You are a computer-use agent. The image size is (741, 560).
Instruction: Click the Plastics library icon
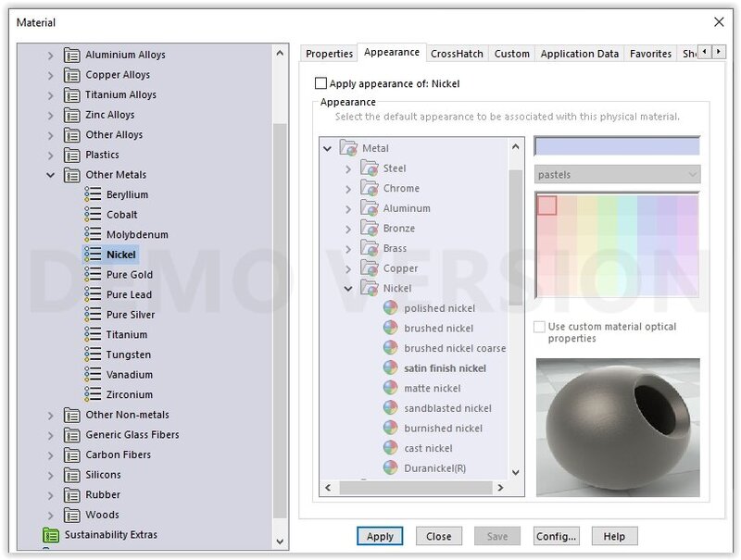point(72,155)
